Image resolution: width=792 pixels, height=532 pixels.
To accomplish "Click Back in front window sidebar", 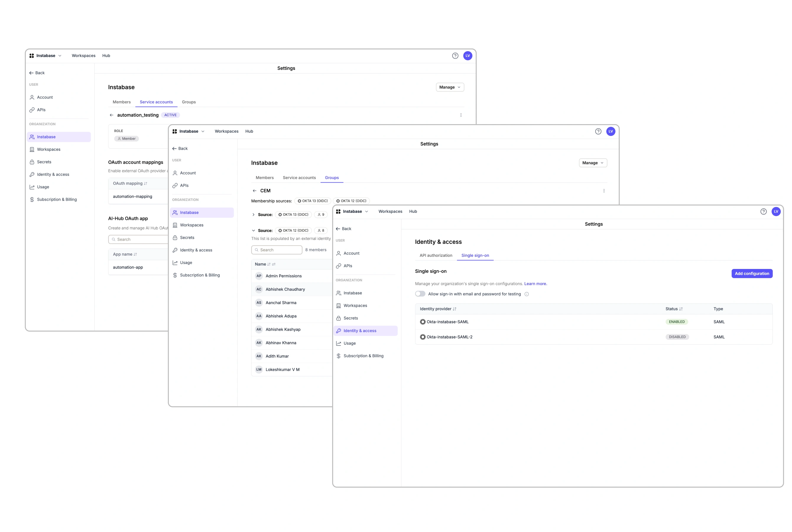I will [343, 229].
